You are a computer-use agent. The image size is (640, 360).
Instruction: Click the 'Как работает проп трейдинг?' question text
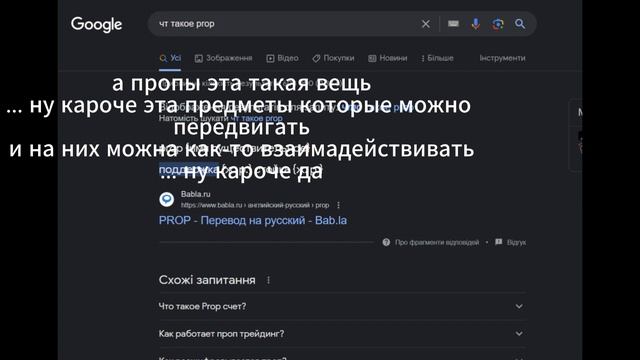point(221,334)
